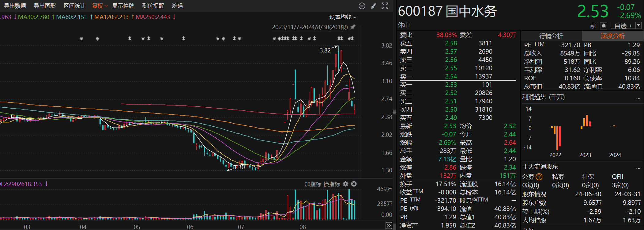Click 导出图形 in the toolbar
Image resolution: width=644 pixels, height=230 pixels.
tap(45, 6)
